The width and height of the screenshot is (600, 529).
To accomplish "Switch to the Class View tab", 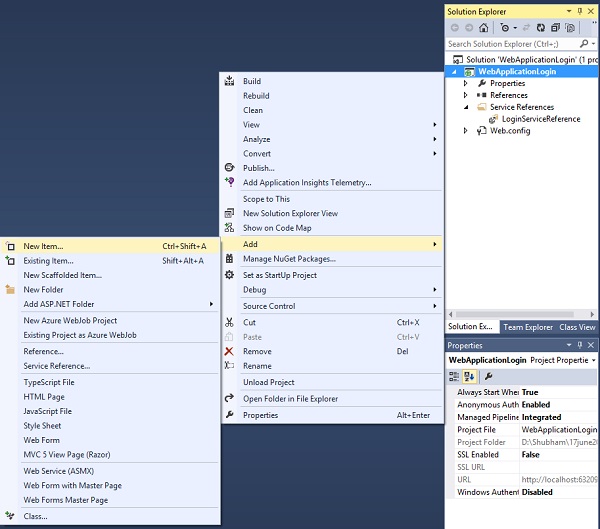I will (x=577, y=327).
